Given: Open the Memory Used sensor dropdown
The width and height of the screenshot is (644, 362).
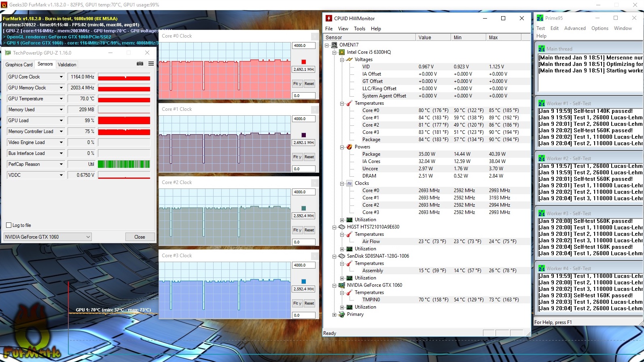Looking at the screenshot, I should (61, 110).
